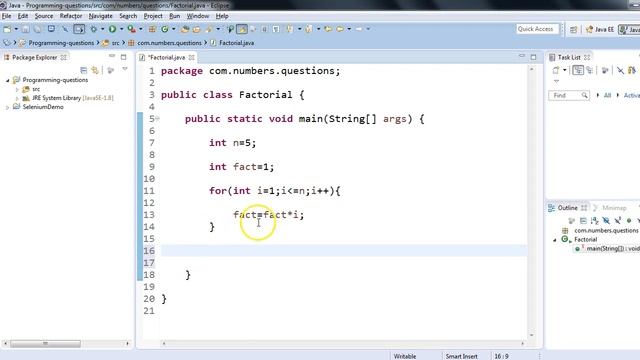The image size is (640, 360).
Task: Click the editor horizontal scrollbar
Action: tap(343, 344)
